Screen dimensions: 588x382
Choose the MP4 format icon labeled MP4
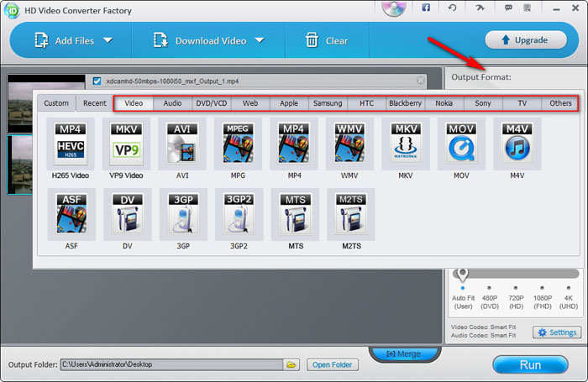pos(294,144)
